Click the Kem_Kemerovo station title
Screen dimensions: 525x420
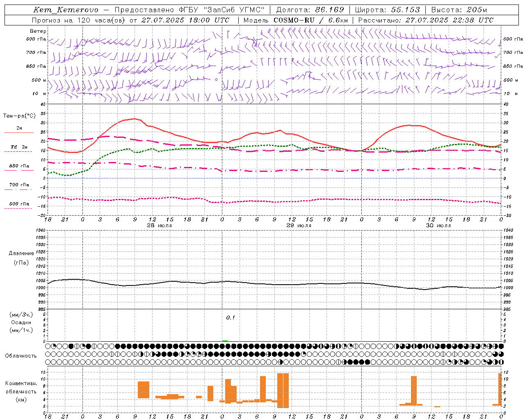[66, 10]
